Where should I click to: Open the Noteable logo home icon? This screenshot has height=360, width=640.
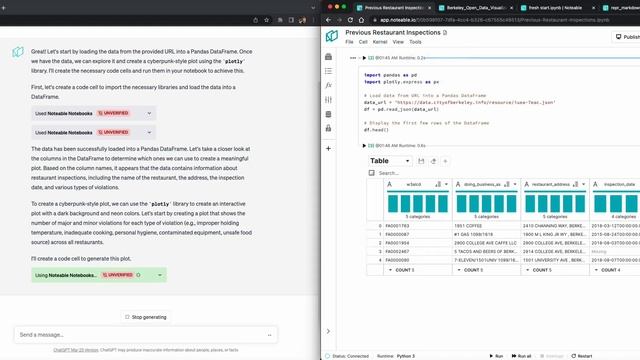click(x=331, y=36)
